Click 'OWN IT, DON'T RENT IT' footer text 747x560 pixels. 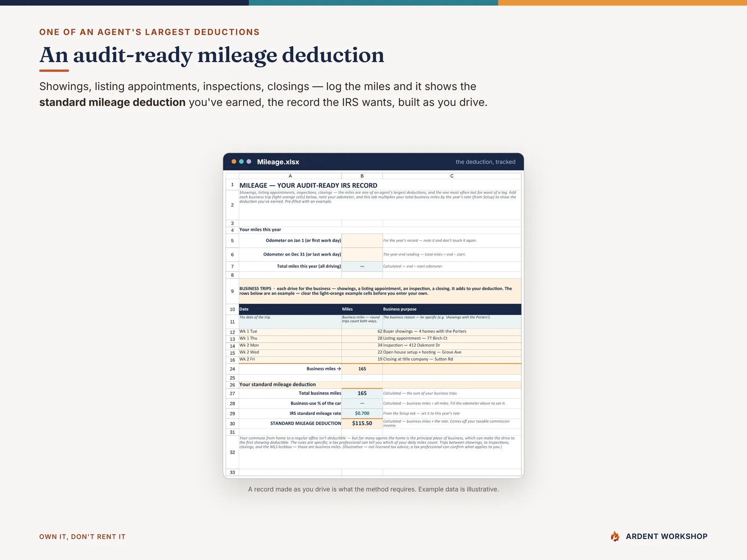[82, 537]
